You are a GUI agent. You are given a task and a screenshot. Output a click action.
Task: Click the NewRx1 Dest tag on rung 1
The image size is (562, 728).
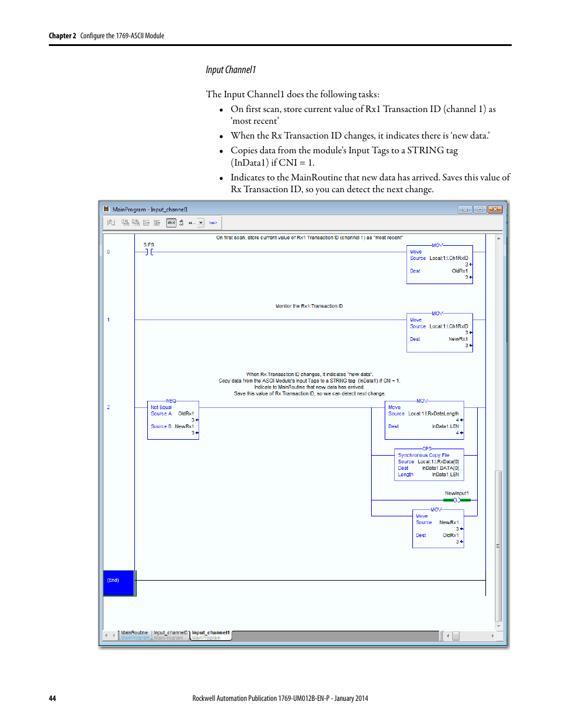pyautogui.click(x=458, y=339)
